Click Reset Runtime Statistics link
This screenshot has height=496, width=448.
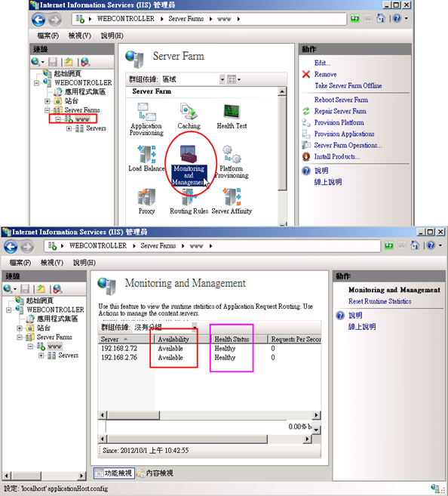[x=379, y=301]
